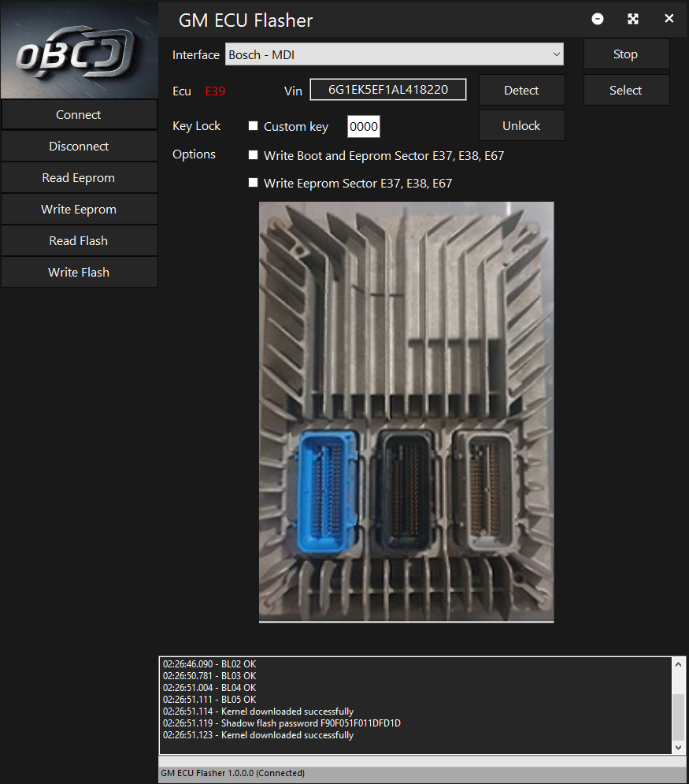
Task: Click the Interface label
Action: pos(196,55)
